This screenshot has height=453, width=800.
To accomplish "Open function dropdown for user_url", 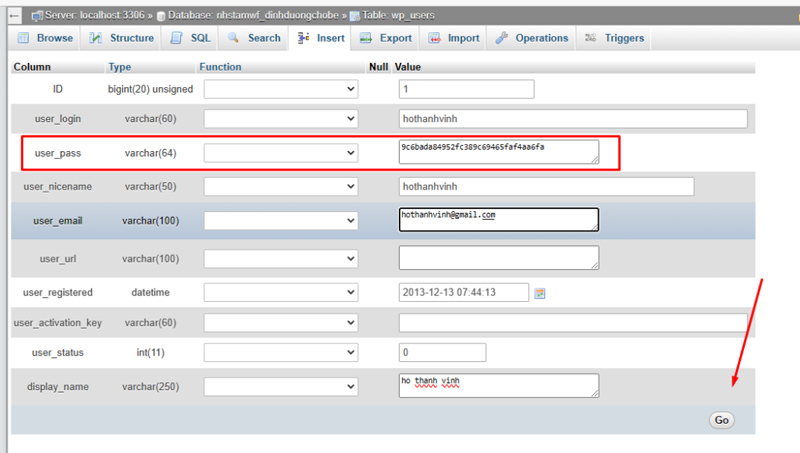I will [281, 259].
